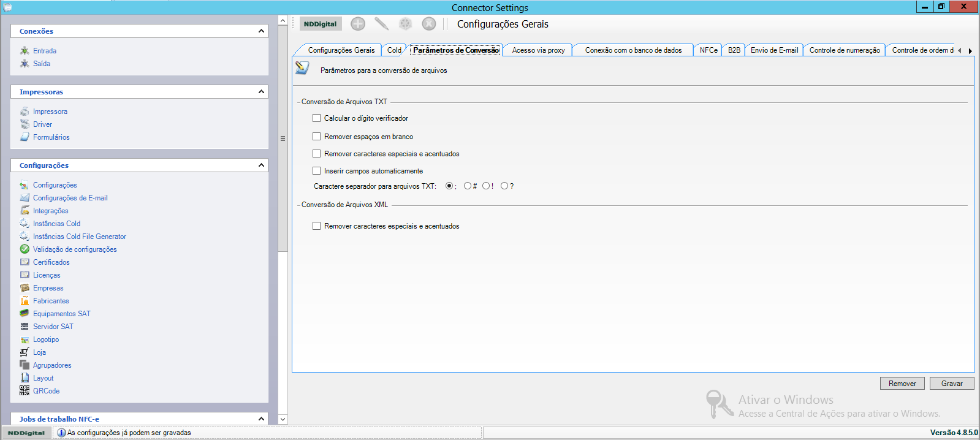Open Controle de numeração tab
The width and height of the screenshot is (980, 440).
pyautogui.click(x=845, y=50)
